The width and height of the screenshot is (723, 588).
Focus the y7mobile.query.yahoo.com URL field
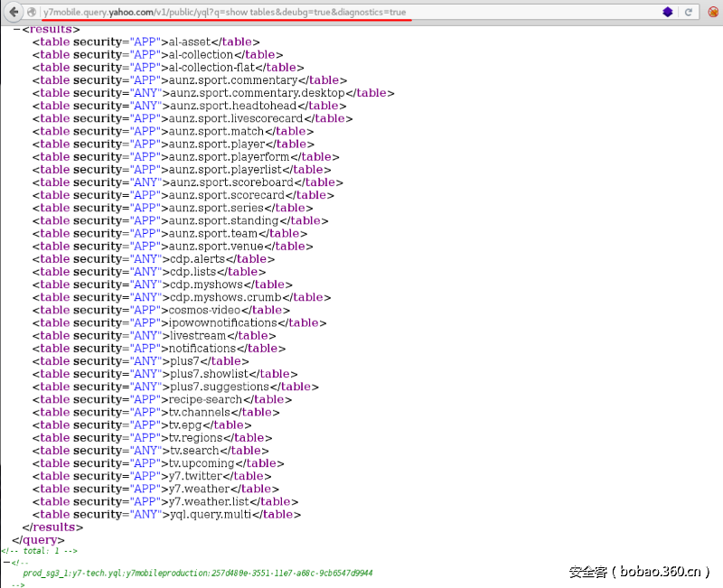click(271, 12)
